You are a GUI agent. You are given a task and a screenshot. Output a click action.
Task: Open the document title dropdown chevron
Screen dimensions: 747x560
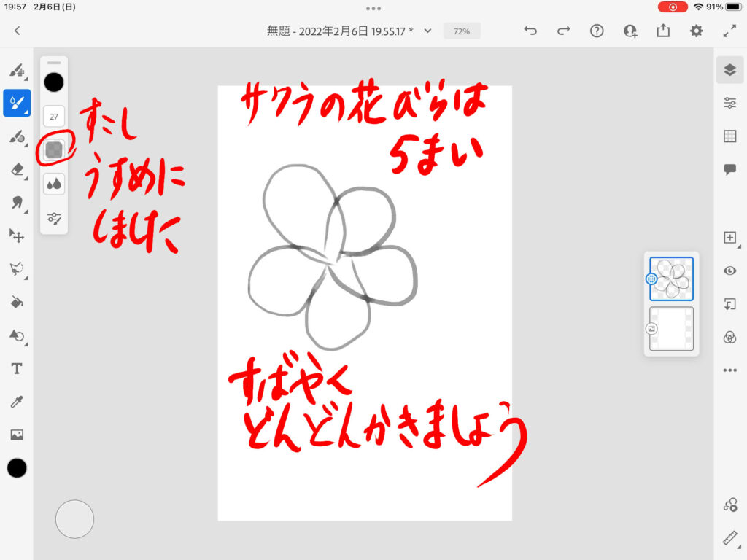click(428, 31)
